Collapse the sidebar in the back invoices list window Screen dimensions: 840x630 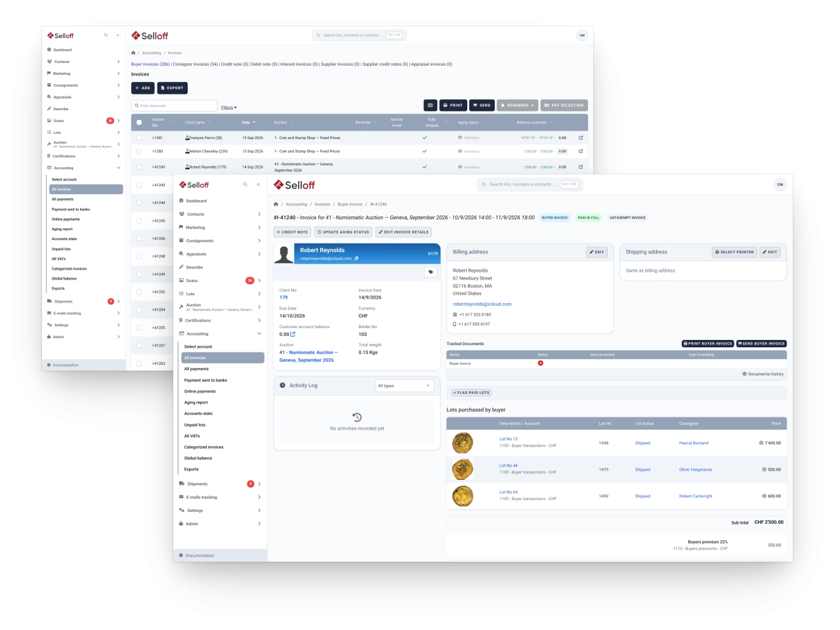tap(118, 35)
